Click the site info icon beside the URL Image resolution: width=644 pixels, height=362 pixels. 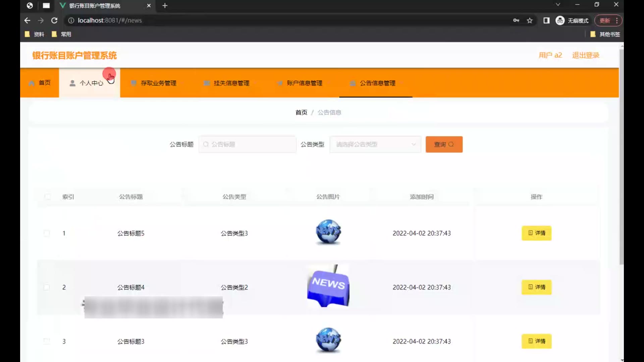(x=71, y=20)
